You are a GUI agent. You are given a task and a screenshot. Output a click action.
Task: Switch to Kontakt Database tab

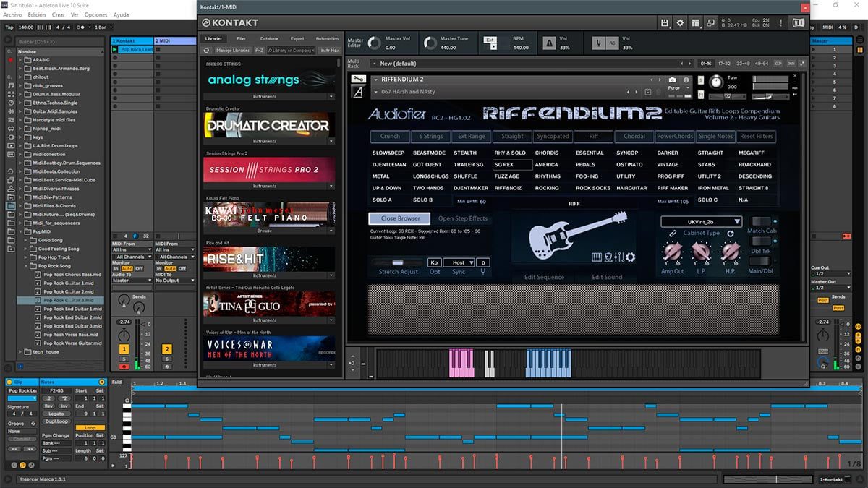coord(269,38)
